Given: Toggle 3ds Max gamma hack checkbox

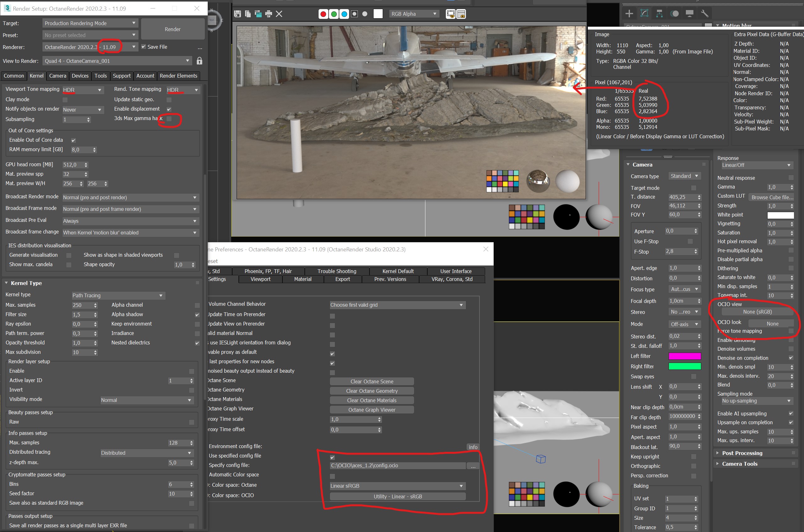Looking at the screenshot, I should pos(169,119).
